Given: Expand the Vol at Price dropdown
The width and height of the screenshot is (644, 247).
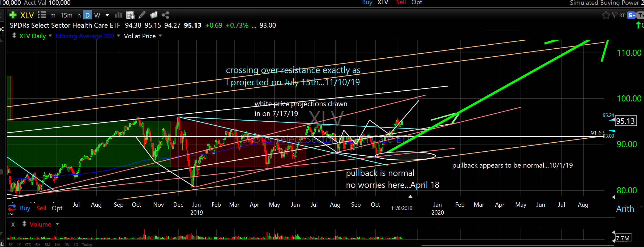Looking at the screenshot, I should (160, 36).
